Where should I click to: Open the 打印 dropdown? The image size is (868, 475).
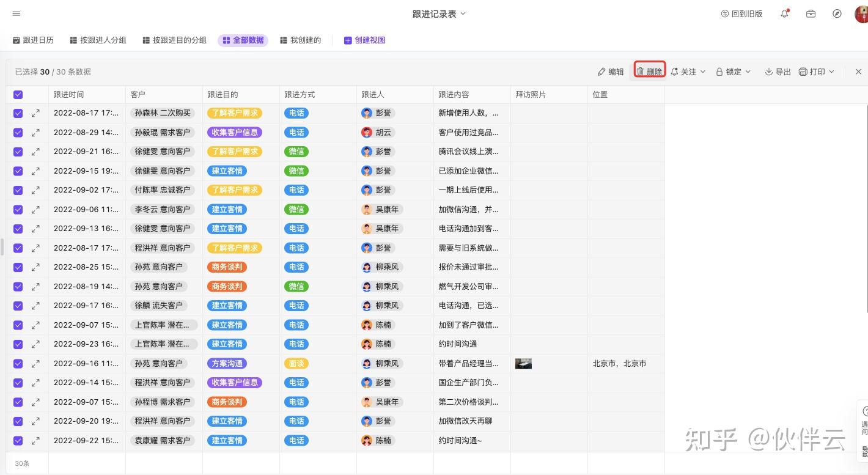pyautogui.click(x=817, y=72)
